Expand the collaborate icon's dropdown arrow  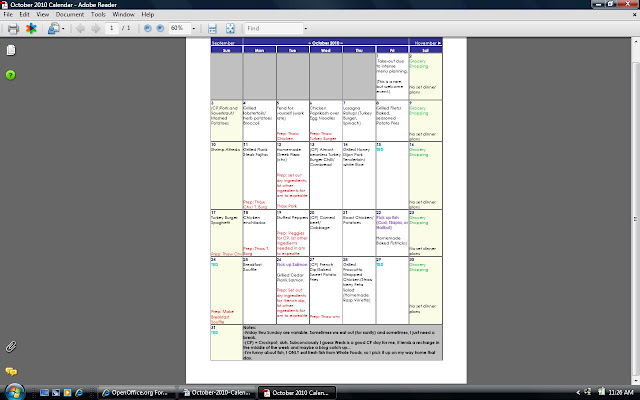coord(63,29)
